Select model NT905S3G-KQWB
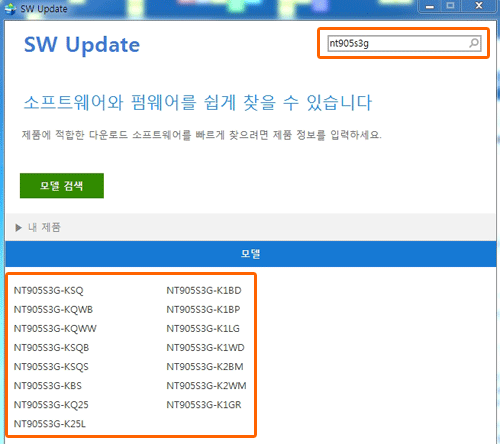This screenshot has height=444, width=500. tap(53, 309)
